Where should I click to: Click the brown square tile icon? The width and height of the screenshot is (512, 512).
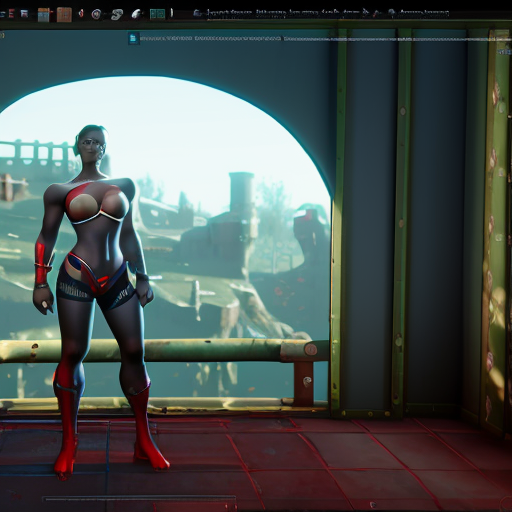click(64, 15)
